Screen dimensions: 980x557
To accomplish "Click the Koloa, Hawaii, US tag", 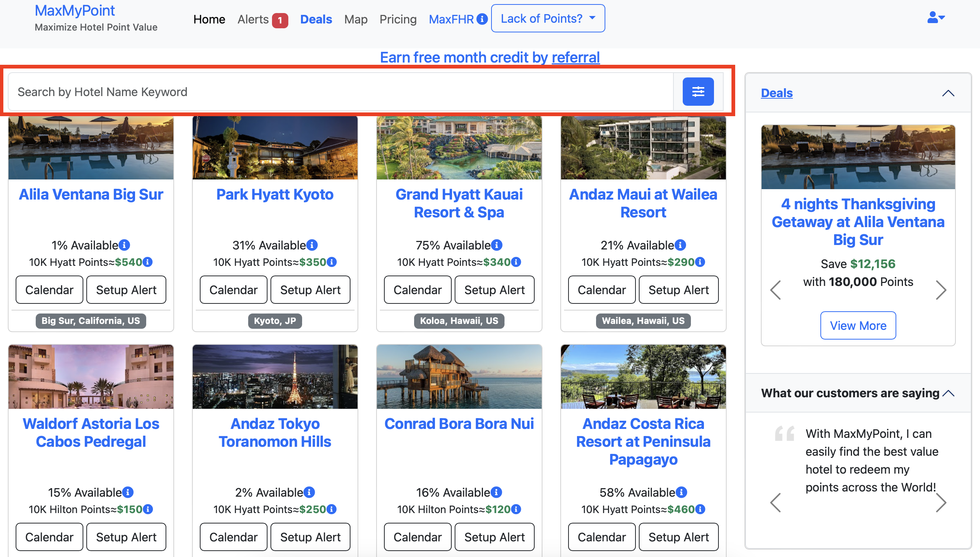I will 459,321.
